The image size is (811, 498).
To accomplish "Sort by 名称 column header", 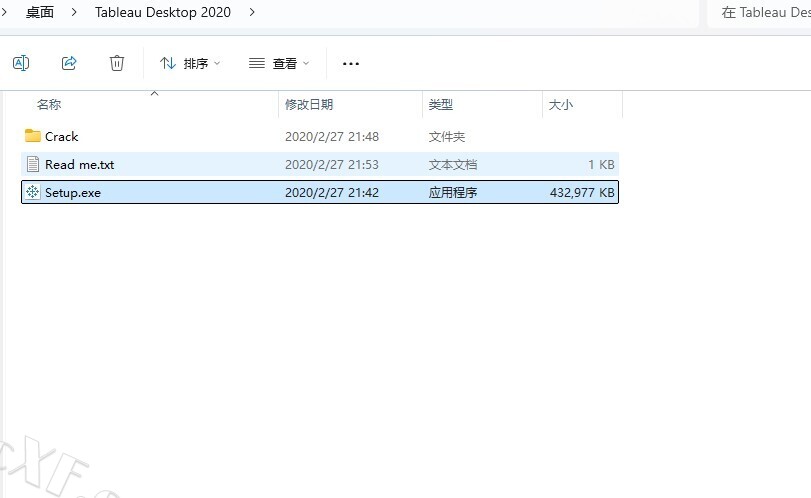I will [49, 104].
